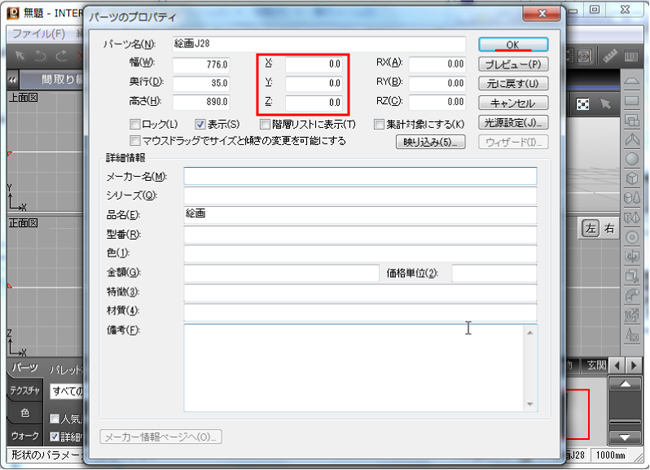Uncheck the 表示(S) checkbox

[x=200, y=124]
